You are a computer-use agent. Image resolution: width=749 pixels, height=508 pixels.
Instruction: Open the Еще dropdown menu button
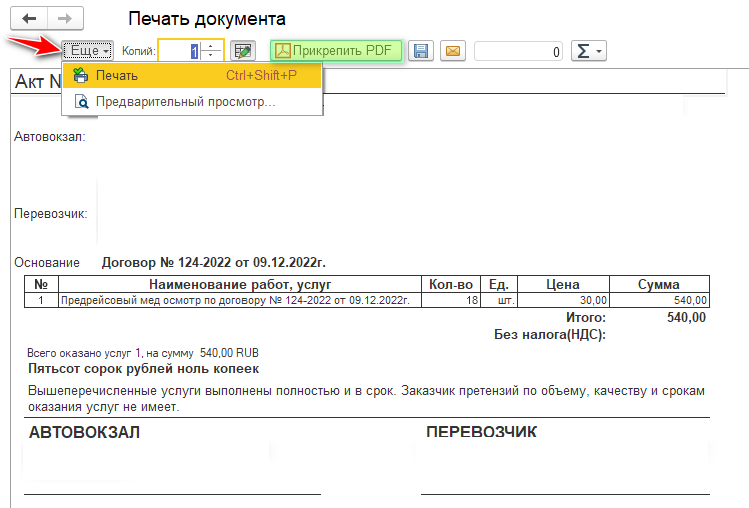pyautogui.click(x=87, y=50)
